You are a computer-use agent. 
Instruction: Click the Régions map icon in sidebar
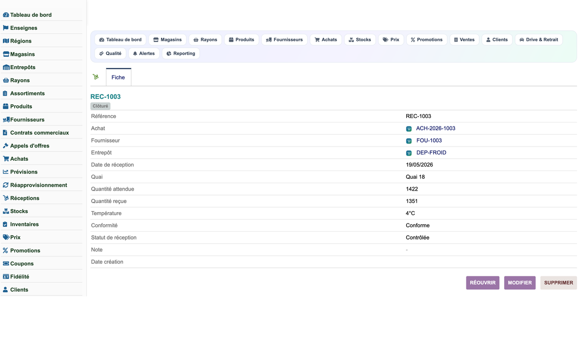coord(6,41)
